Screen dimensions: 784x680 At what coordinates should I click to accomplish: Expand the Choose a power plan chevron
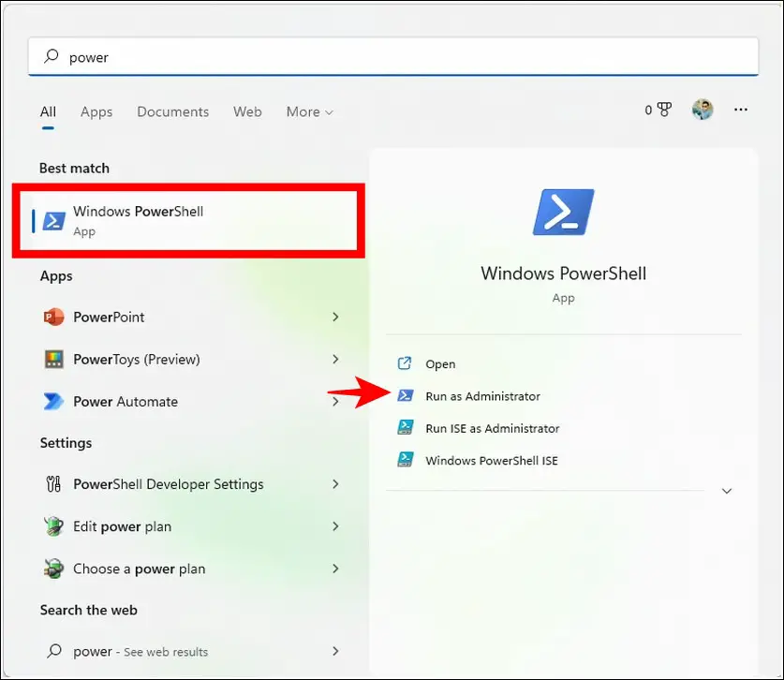click(335, 569)
